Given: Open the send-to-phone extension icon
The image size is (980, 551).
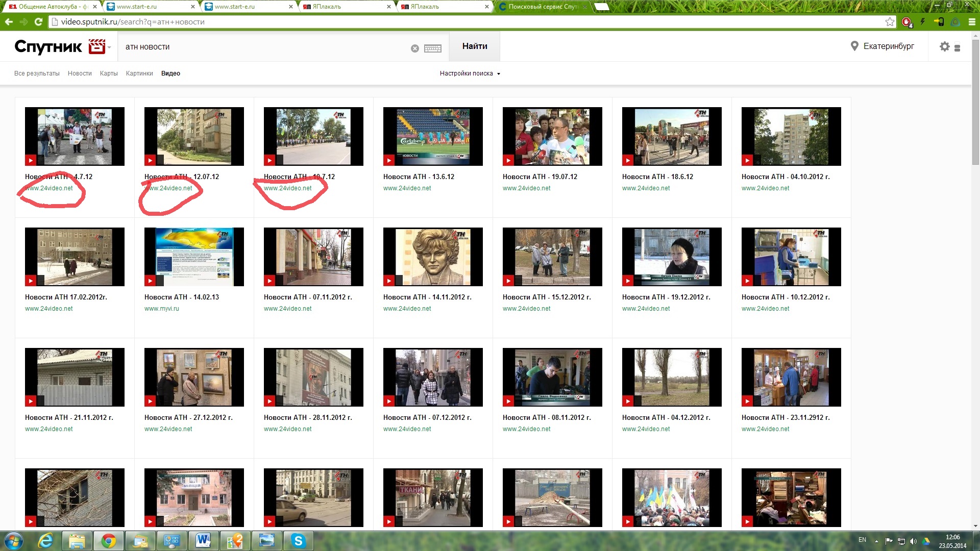Looking at the screenshot, I should point(939,21).
